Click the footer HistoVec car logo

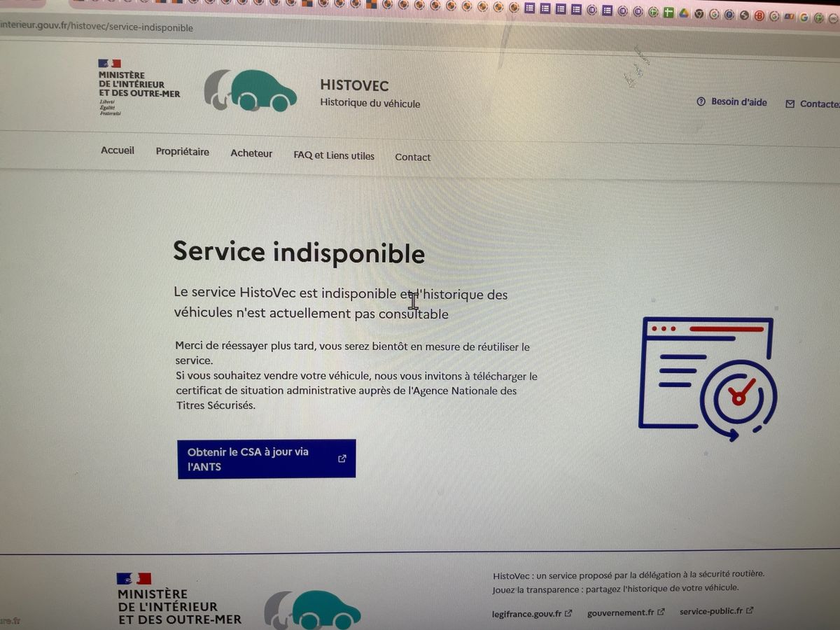click(x=312, y=610)
